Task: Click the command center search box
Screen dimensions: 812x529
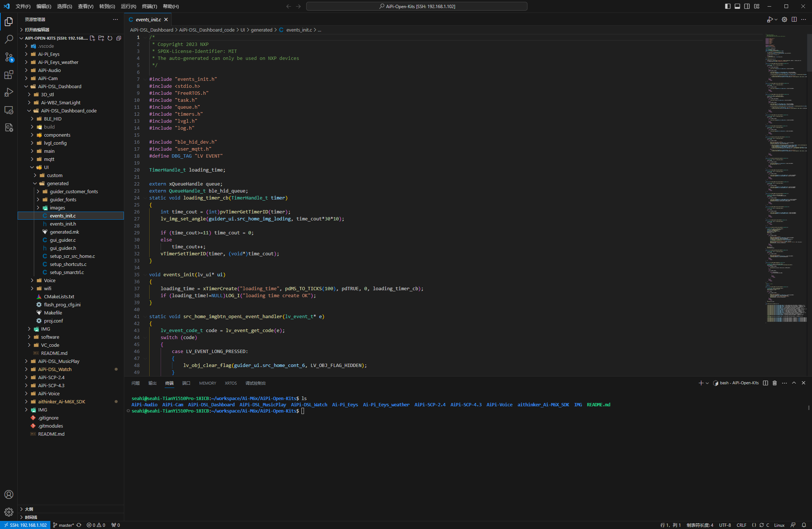Action: coord(416,6)
